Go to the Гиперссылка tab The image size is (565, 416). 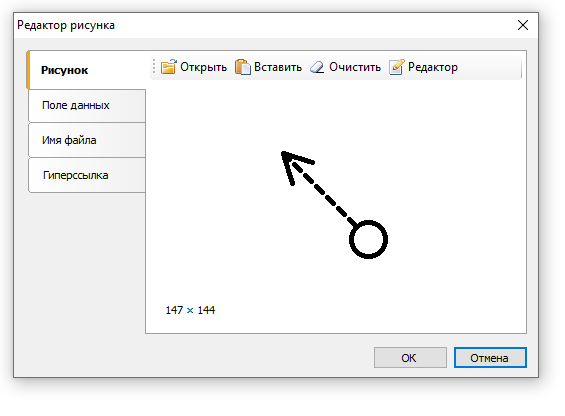coord(87,175)
